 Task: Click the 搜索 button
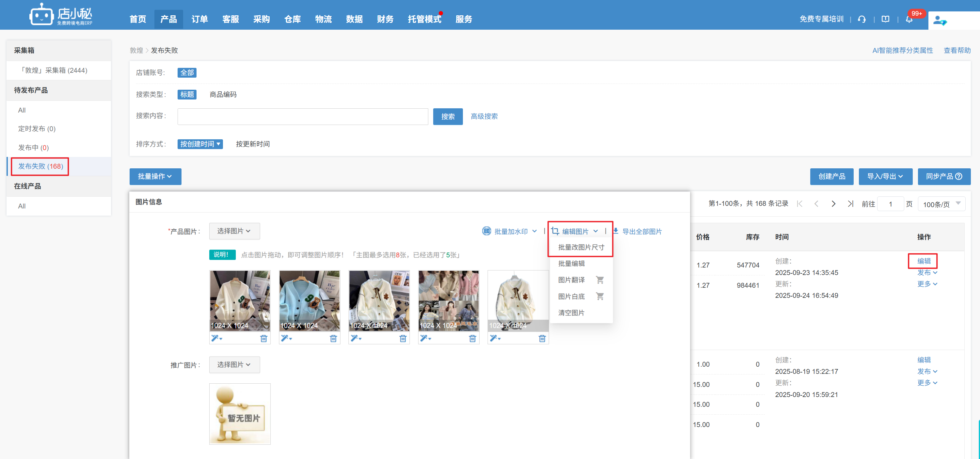pyautogui.click(x=447, y=117)
